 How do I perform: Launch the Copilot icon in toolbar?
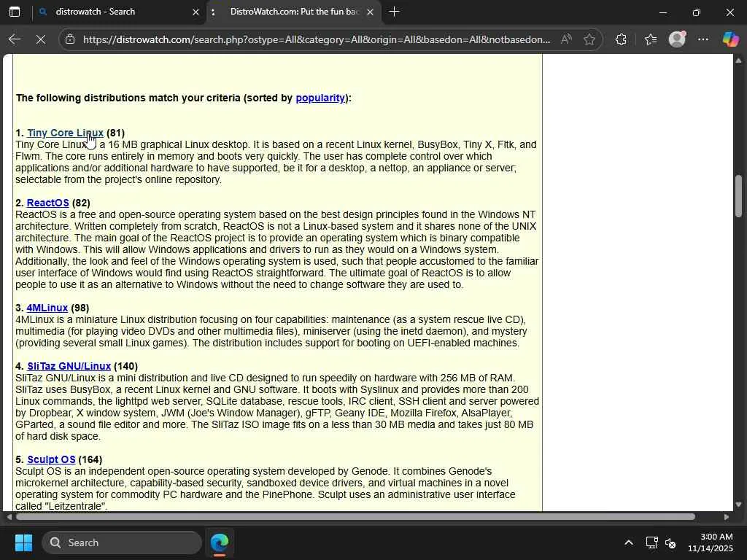[730, 39]
